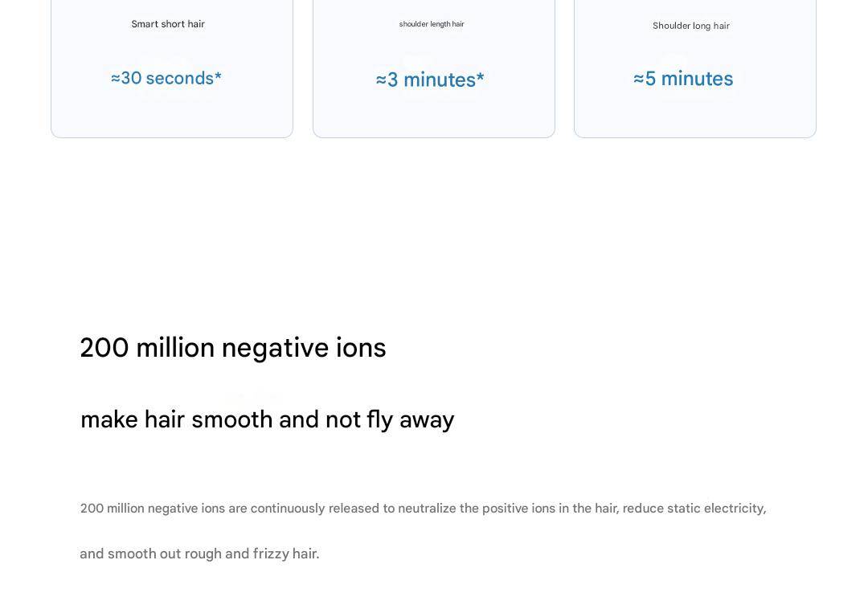Click the asterisk after "3 minutes"
The height and width of the screenshot is (609, 868).
click(x=481, y=77)
